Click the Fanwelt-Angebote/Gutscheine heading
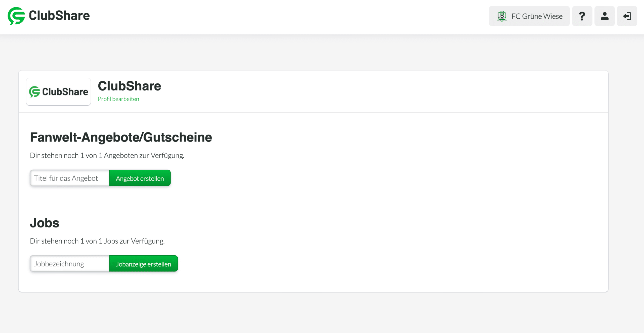Screen dimensions: 644x333 pyautogui.click(x=121, y=137)
